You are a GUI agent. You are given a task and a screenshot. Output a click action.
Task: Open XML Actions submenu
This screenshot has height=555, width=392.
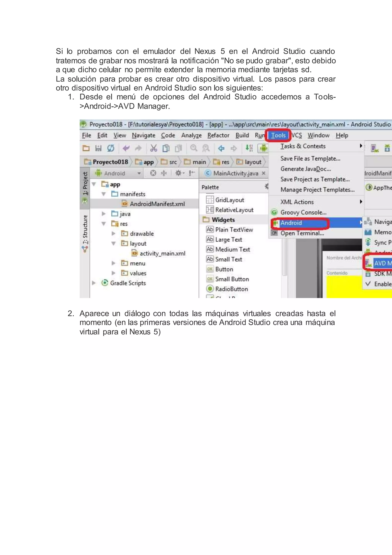click(x=316, y=202)
